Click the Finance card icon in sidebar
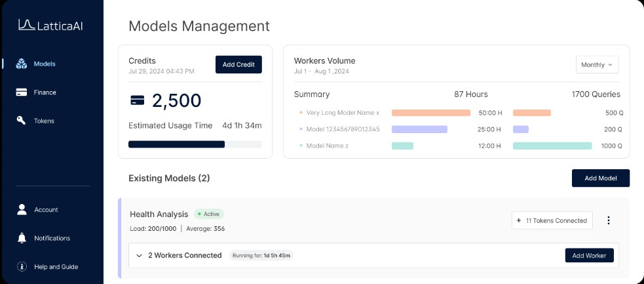Viewport: 644px width, 284px height. pos(22,92)
